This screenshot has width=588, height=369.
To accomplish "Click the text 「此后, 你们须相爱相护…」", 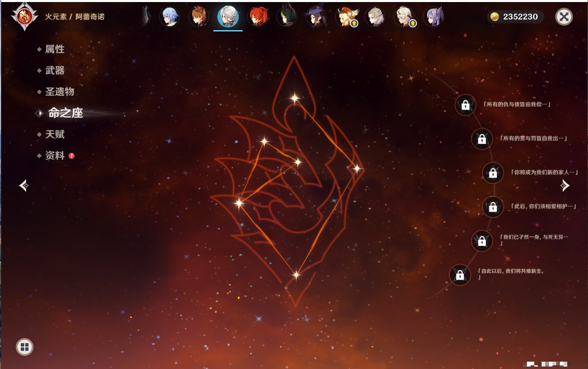I will pos(544,206).
